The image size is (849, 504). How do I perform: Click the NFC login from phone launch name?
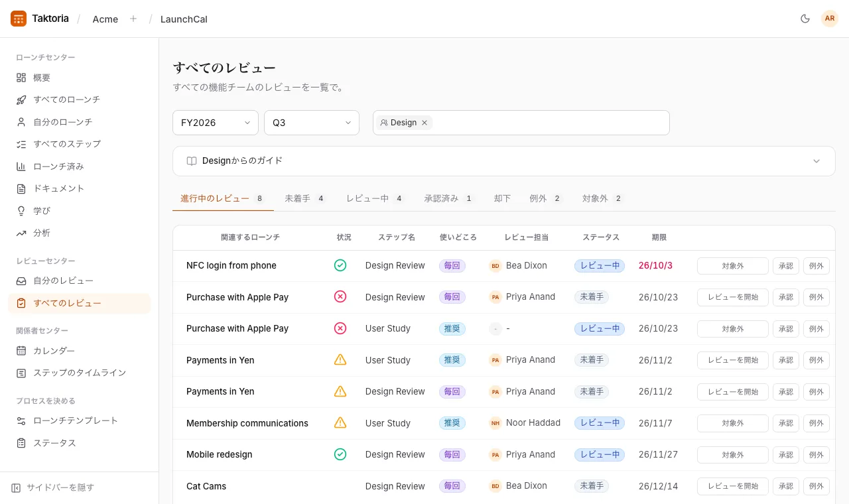click(231, 265)
